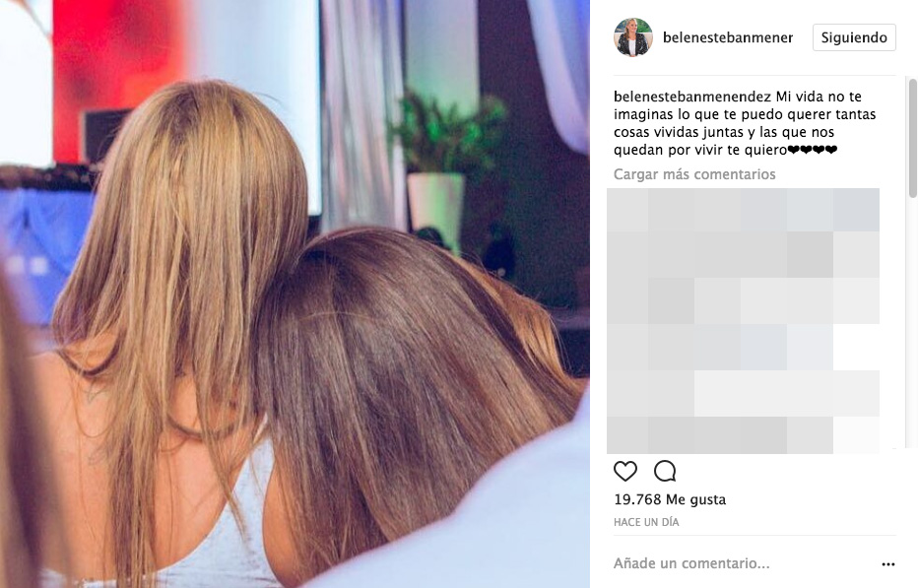Click the comment speech bubble icon

pos(665,471)
